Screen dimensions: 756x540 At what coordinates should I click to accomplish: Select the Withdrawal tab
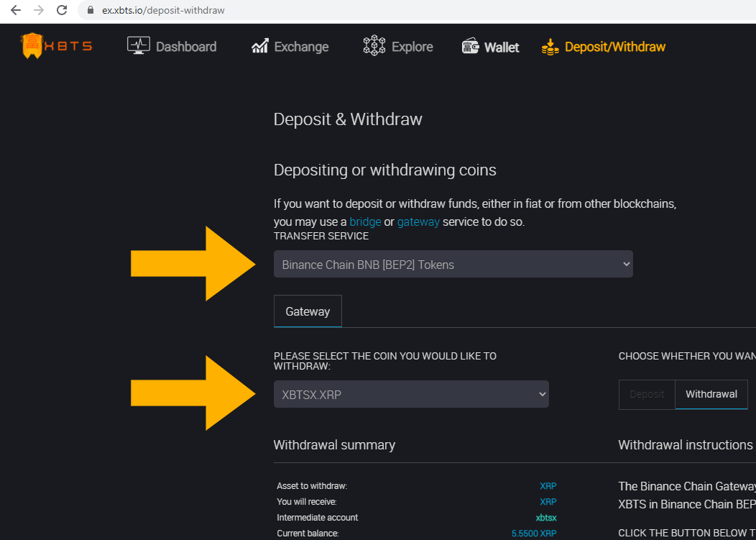pos(711,394)
